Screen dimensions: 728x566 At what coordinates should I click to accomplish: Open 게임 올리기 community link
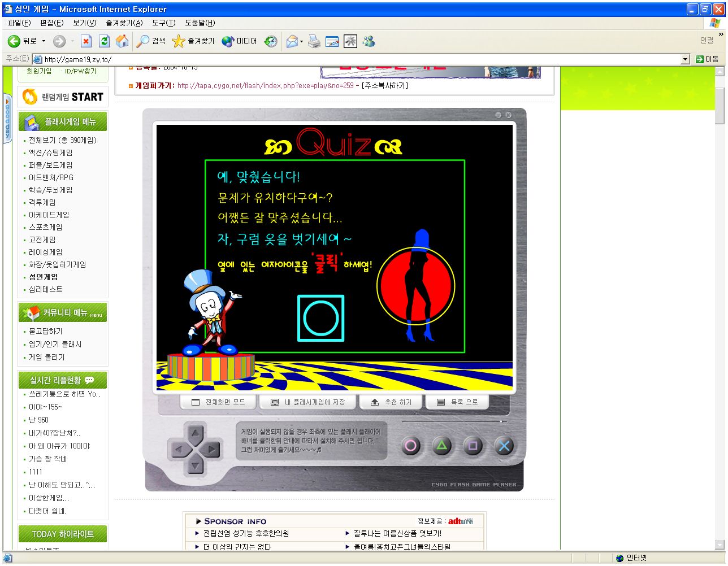[x=46, y=357]
